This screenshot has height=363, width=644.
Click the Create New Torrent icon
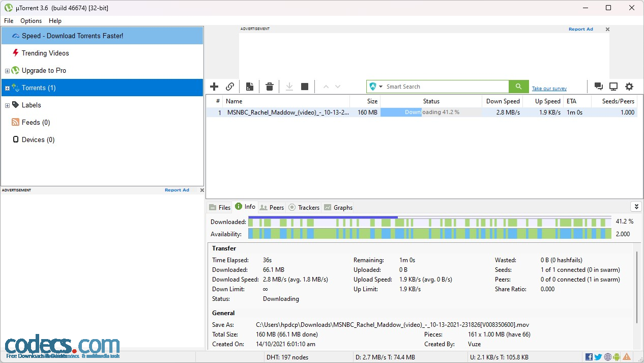pos(250,87)
